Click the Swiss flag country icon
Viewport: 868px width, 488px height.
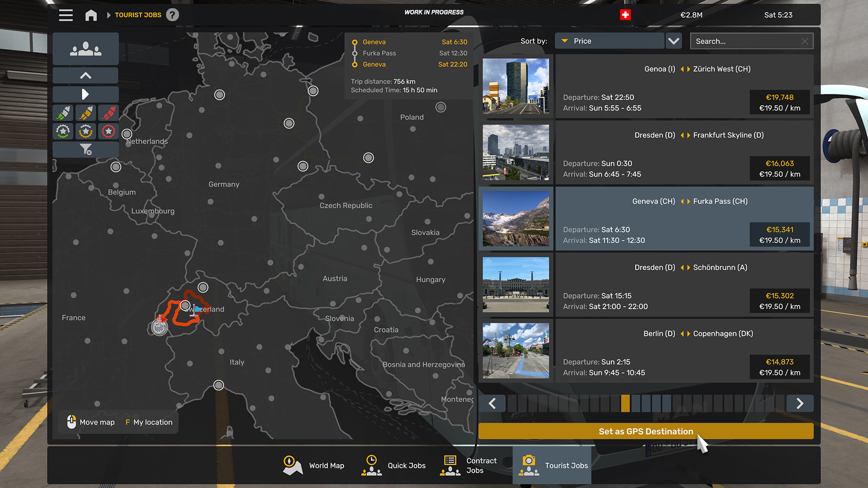tap(625, 15)
